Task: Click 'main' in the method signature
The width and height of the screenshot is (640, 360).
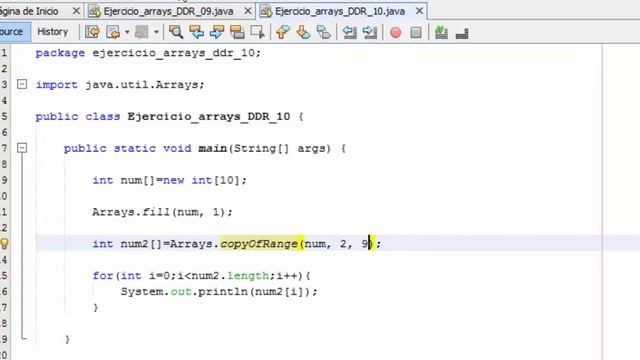Action: 213,148
